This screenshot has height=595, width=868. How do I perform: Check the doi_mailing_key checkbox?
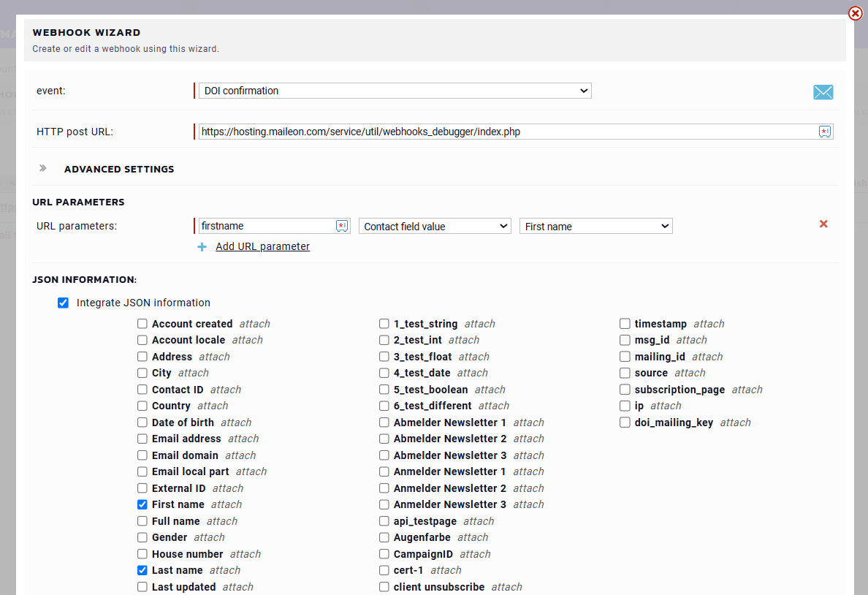[x=625, y=422]
